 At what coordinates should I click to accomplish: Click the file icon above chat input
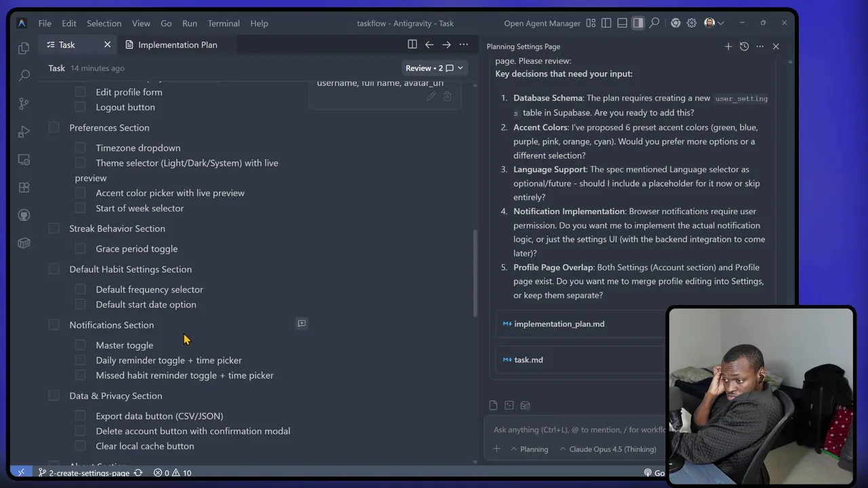click(x=493, y=405)
